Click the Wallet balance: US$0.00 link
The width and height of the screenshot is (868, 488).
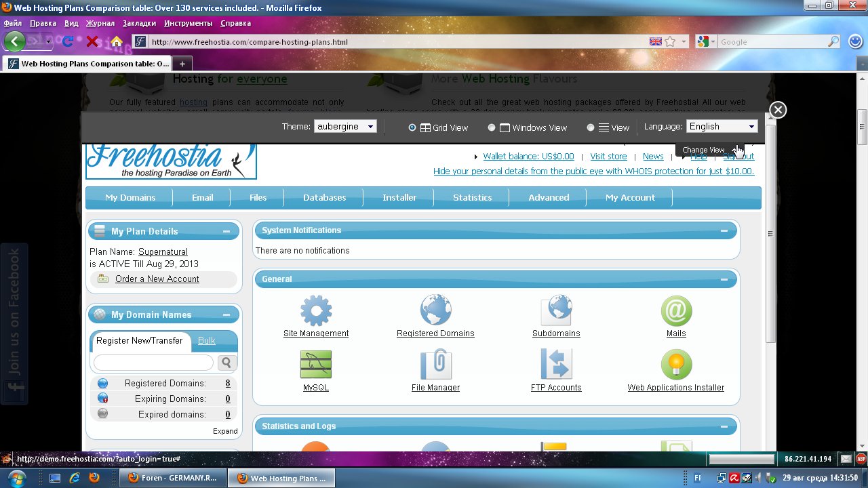528,156
